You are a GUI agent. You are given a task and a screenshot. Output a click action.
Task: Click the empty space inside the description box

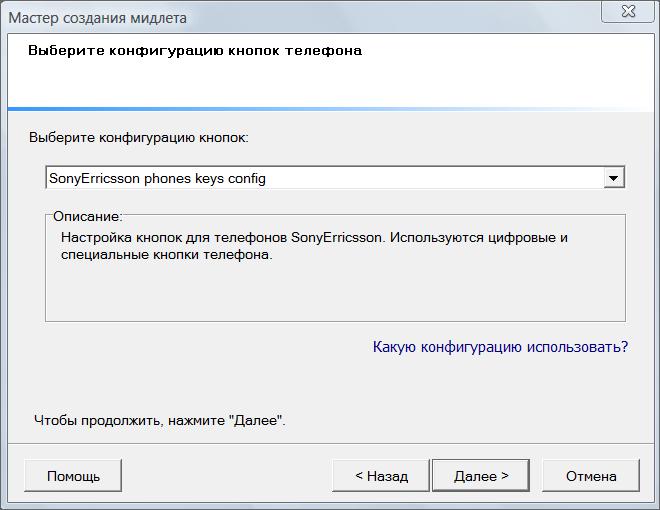[330, 295]
